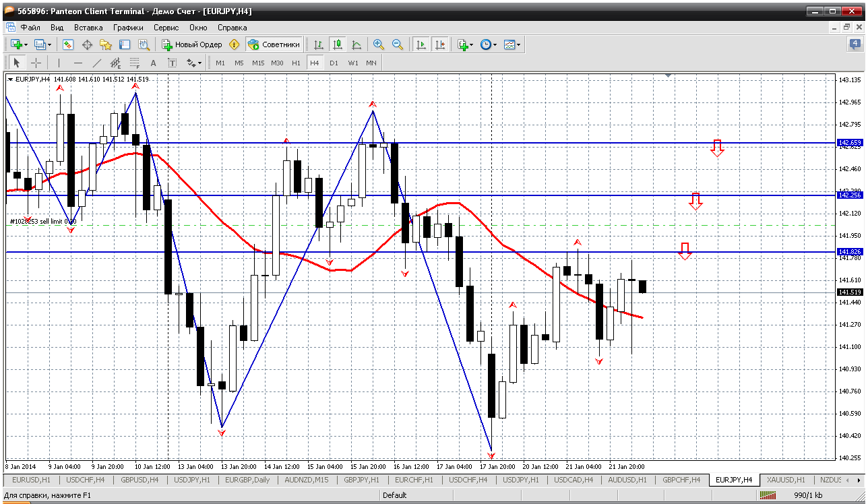
Task: Open the Файл menu
Action: point(30,28)
